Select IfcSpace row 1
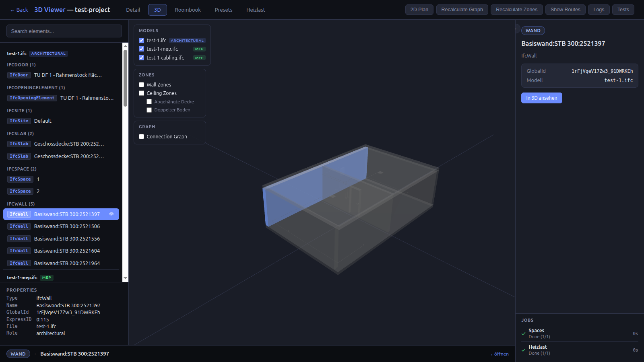This screenshot has width=644, height=362. click(x=61, y=179)
